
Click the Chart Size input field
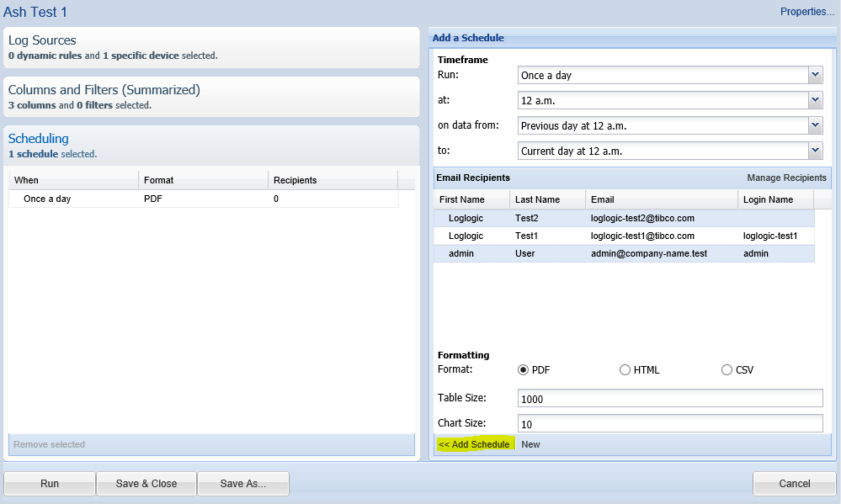coord(669,423)
